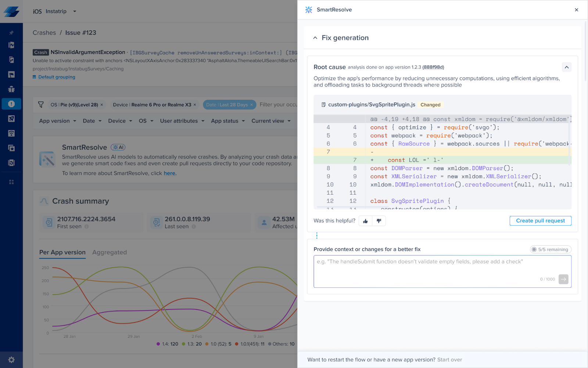Click the filter funnel icon
The image size is (588, 368).
point(41,105)
